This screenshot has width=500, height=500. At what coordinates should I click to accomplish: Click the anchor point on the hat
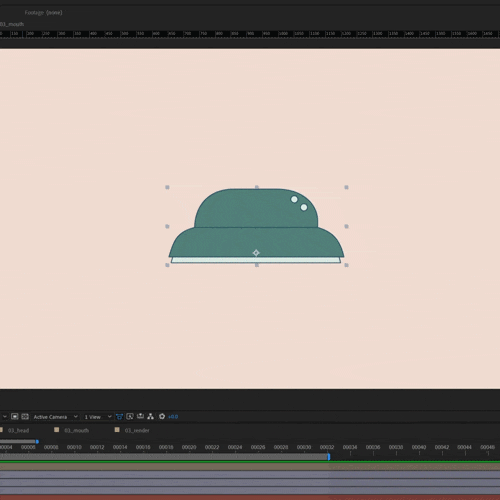pyautogui.click(x=256, y=253)
